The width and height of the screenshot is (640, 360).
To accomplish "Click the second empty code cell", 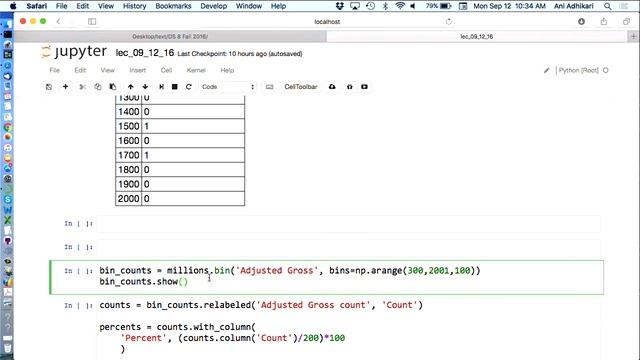I will pos(349,247).
